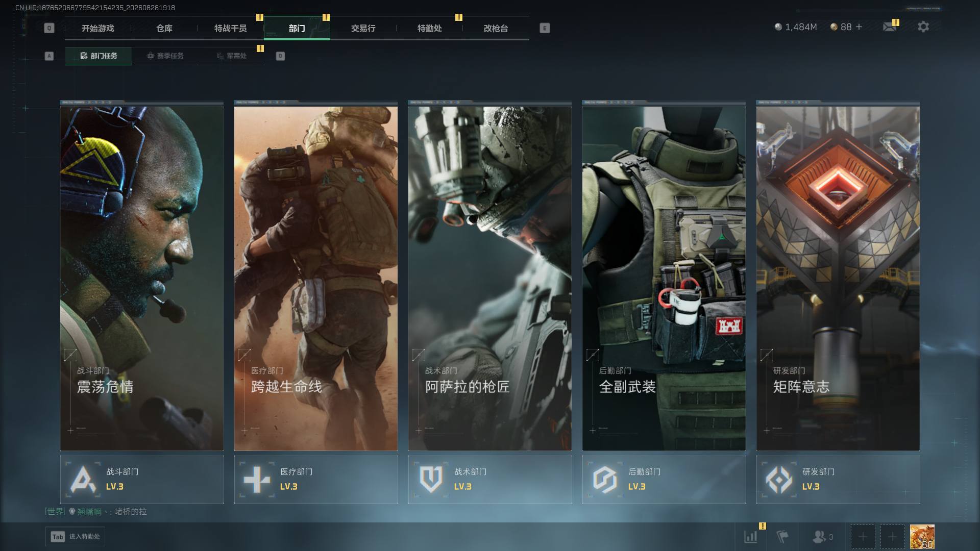Open the friends list icon showing 3
Image resolution: width=980 pixels, height=551 pixels.
pos(822,537)
